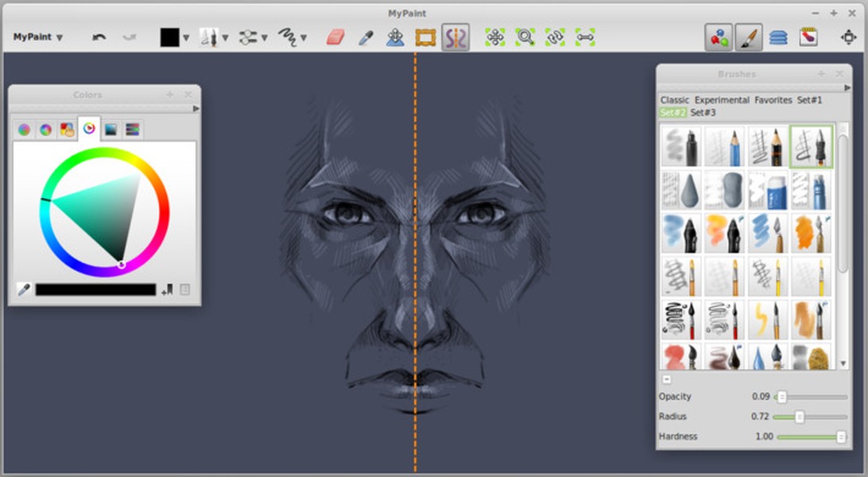
Task: Open the Favorites brush group
Action: point(773,100)
